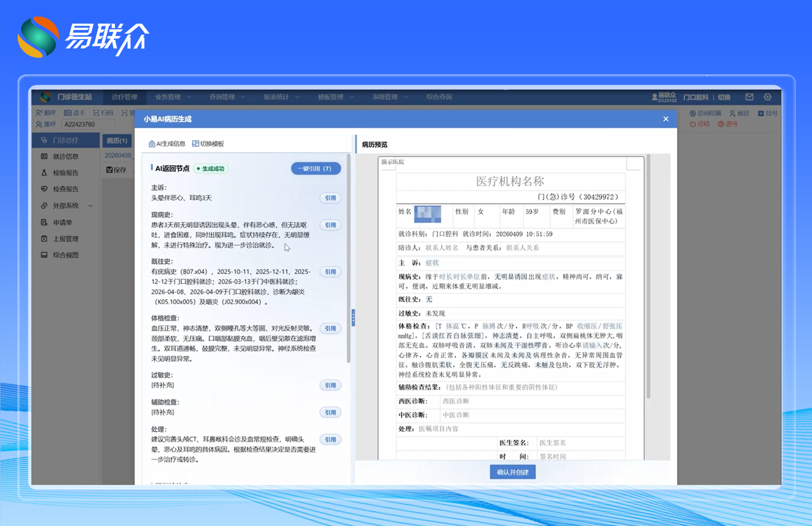Click 医嘱项目内容 field under 处理
Screen dimensions: 812x526
(x=438, y=428)
